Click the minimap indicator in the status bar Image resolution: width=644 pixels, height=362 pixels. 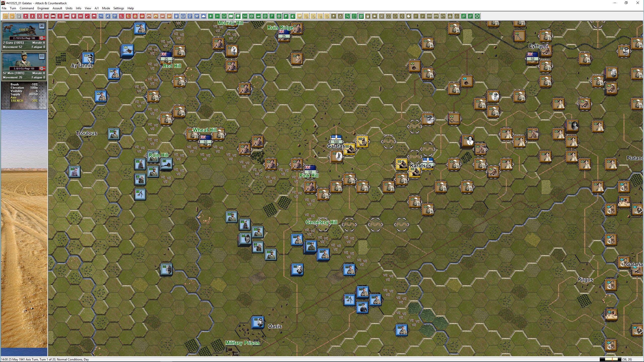(x=611, y=359)
